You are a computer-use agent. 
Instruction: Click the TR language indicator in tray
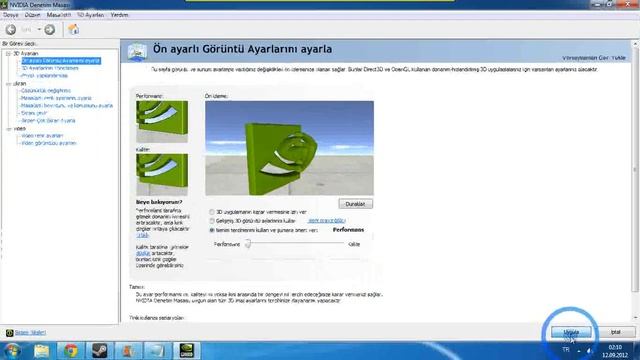tap(566, 350)
